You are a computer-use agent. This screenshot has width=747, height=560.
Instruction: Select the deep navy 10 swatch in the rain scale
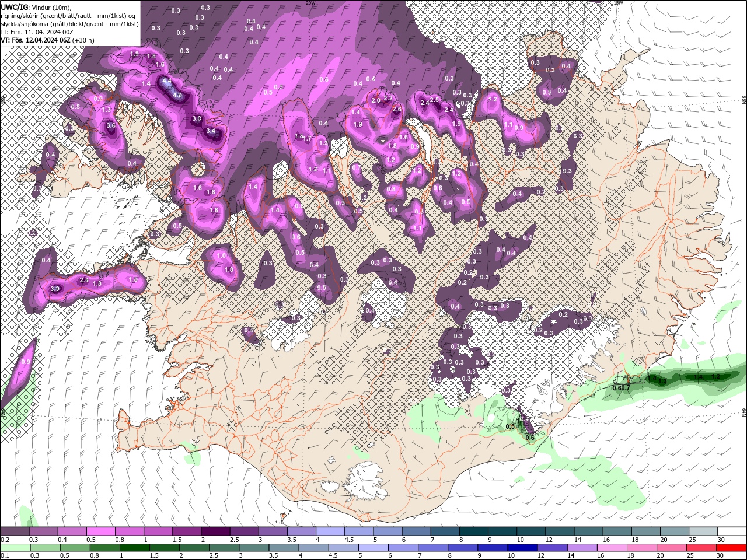tap(521, 548)
